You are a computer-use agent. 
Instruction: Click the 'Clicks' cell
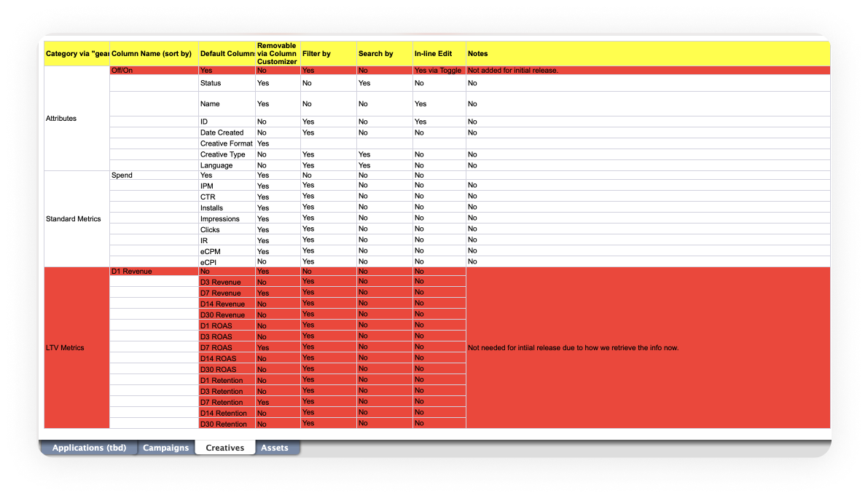coord(227,229)
